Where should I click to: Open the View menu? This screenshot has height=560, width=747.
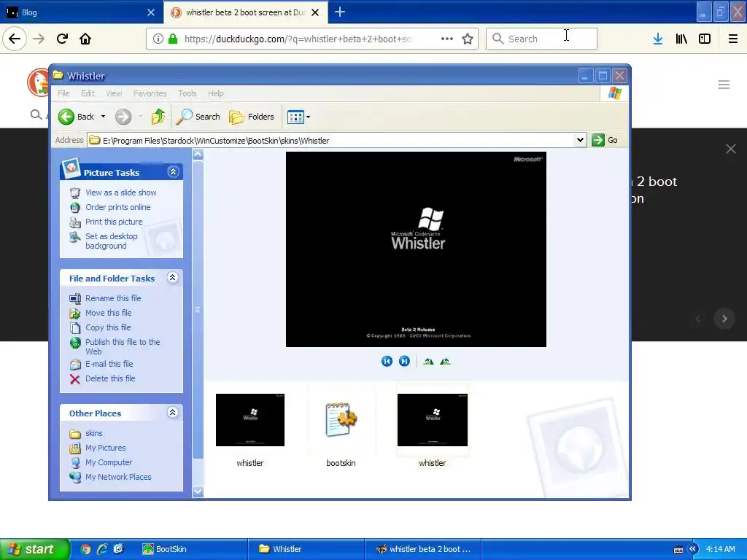click(x=114, y=93)
